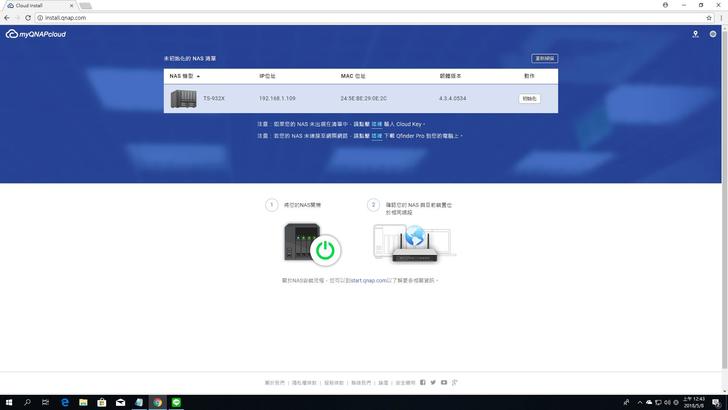
Task: Click the NAS power-on illustration
Action: [x=312, y=244]
